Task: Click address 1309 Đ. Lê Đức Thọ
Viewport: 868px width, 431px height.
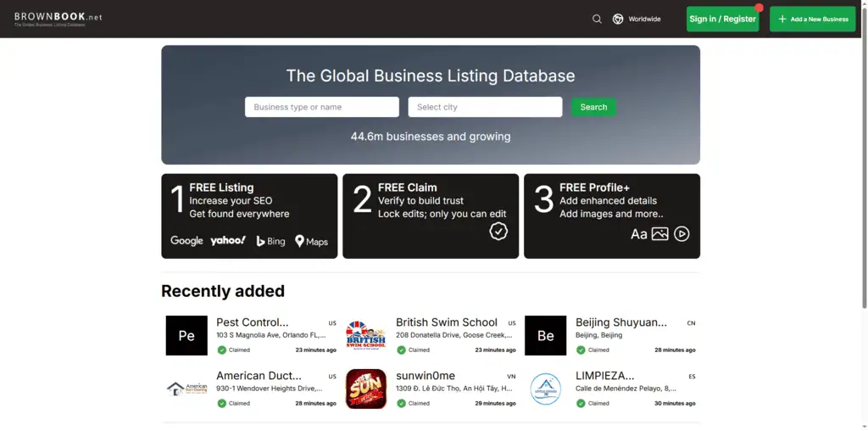Action: [454, 389]
